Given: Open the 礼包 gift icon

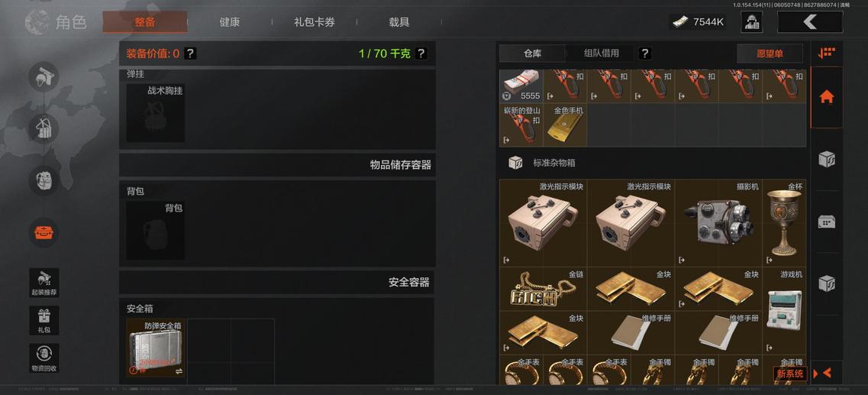Looking at the screenshot, I should (x=44, y=320).
